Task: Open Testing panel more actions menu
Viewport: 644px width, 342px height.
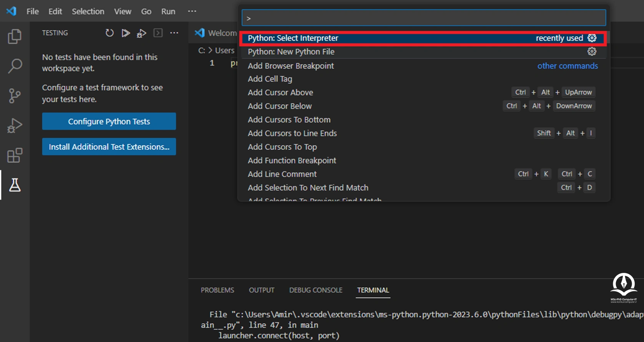Action: [x=174, y=33]
